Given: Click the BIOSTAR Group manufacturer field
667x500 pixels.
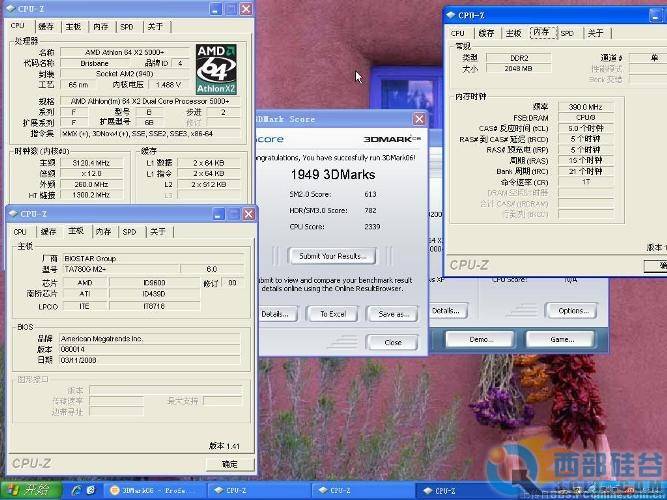Looking at the screenshot, I should pos(153,258).
